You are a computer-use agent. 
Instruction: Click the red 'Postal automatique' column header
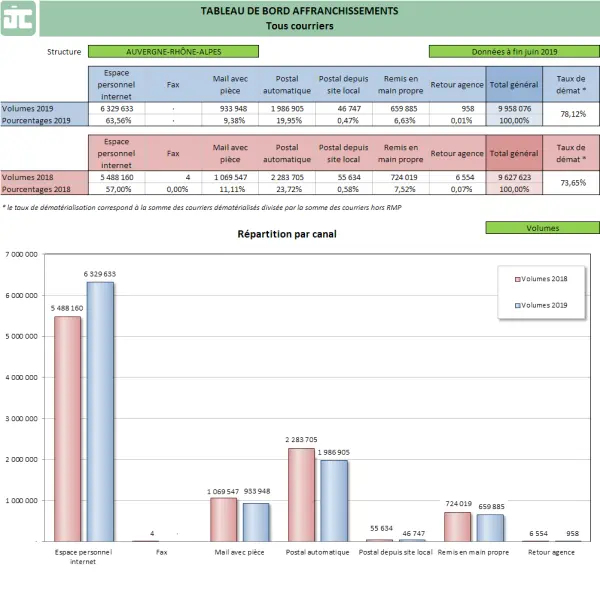287,153
